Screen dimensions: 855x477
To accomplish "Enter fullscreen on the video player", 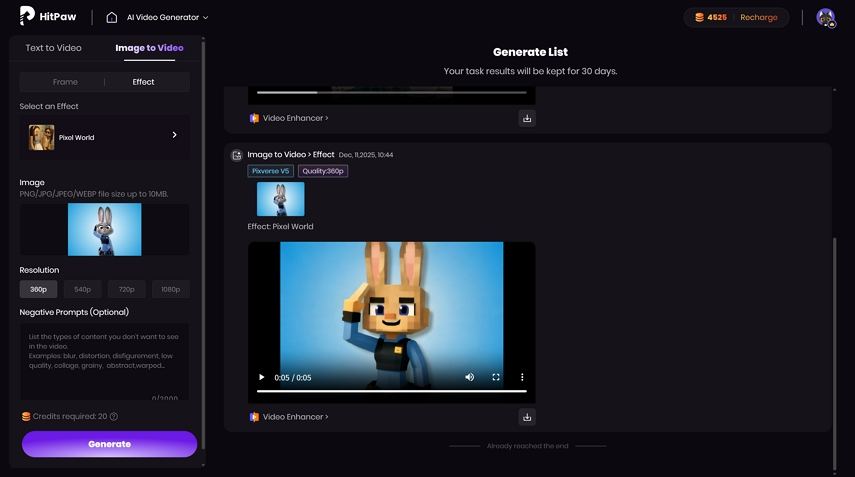I will pyautogui.click(x=496, y=377).
